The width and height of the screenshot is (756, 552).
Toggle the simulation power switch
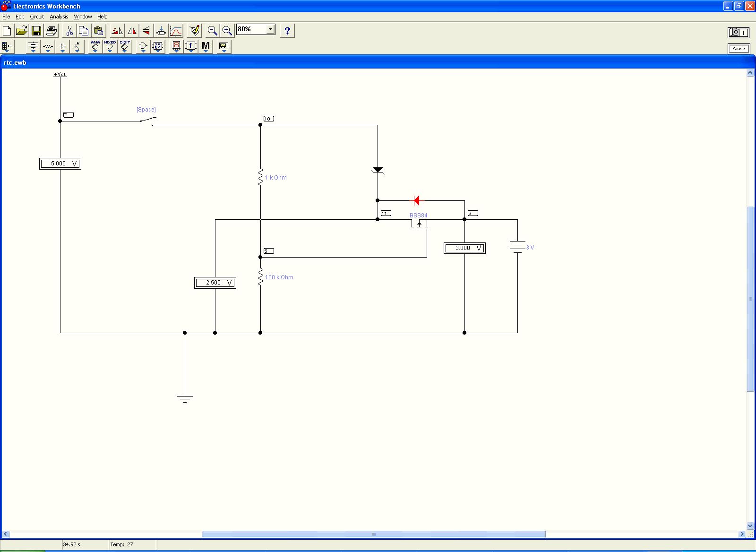pyautogui.click(x=738, y=33)
